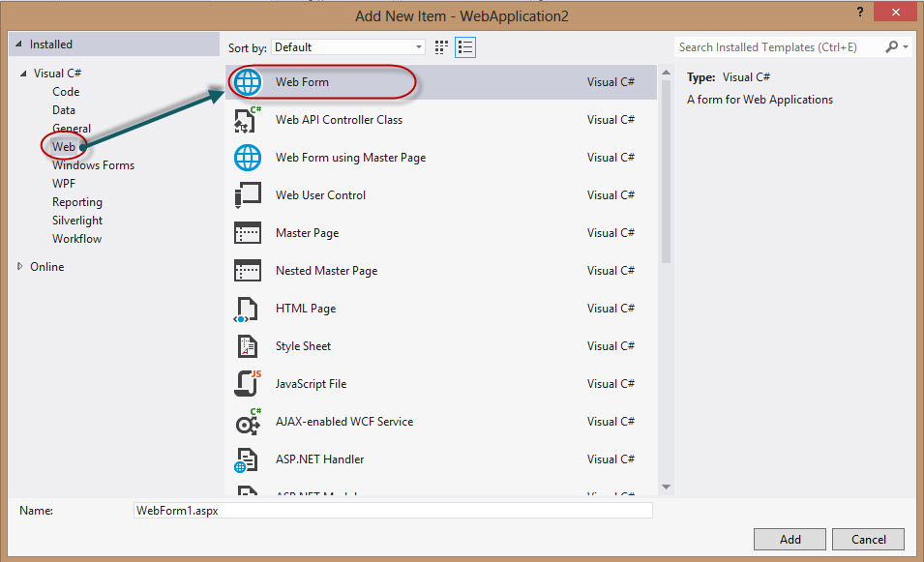Click the Cancel button

(867, 539)
